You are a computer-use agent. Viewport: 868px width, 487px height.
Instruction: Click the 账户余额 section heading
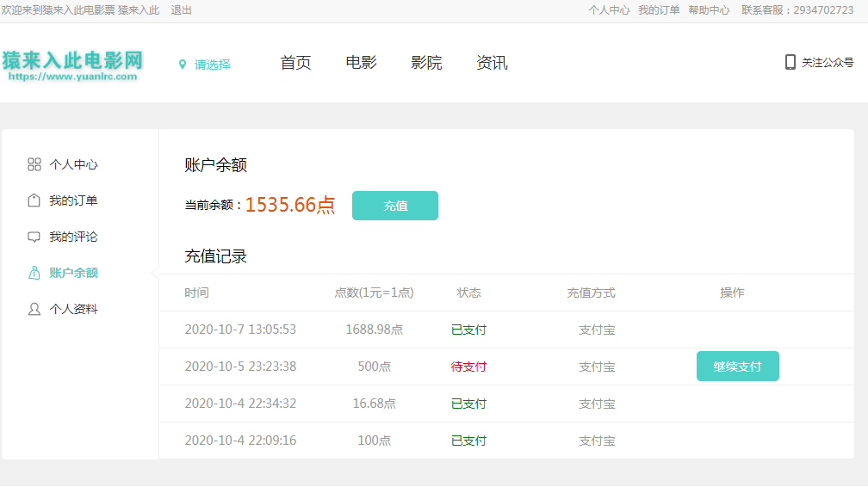pyautogui.click(x=215, y=165)
